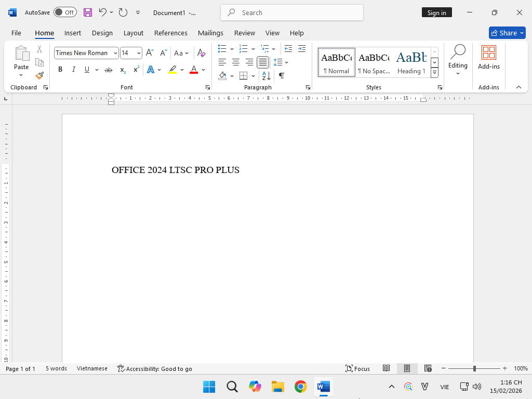Open the File tab

click(x=16, y=33)
